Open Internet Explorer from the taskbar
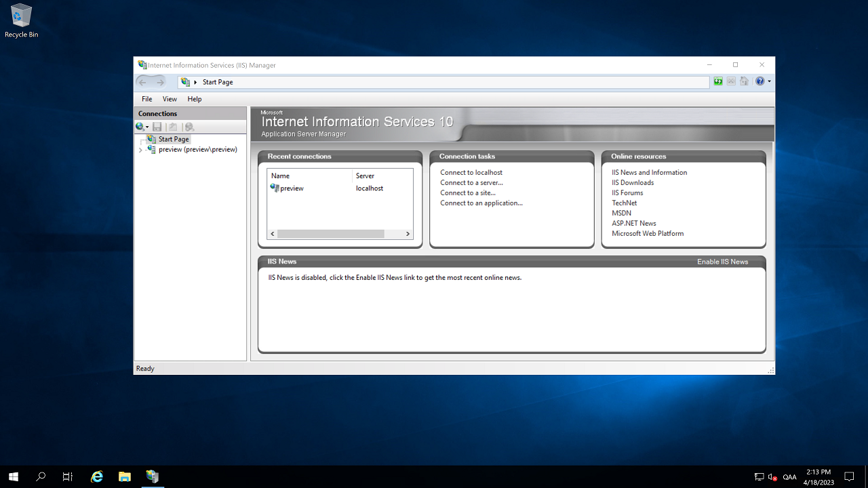 point(97,476)
